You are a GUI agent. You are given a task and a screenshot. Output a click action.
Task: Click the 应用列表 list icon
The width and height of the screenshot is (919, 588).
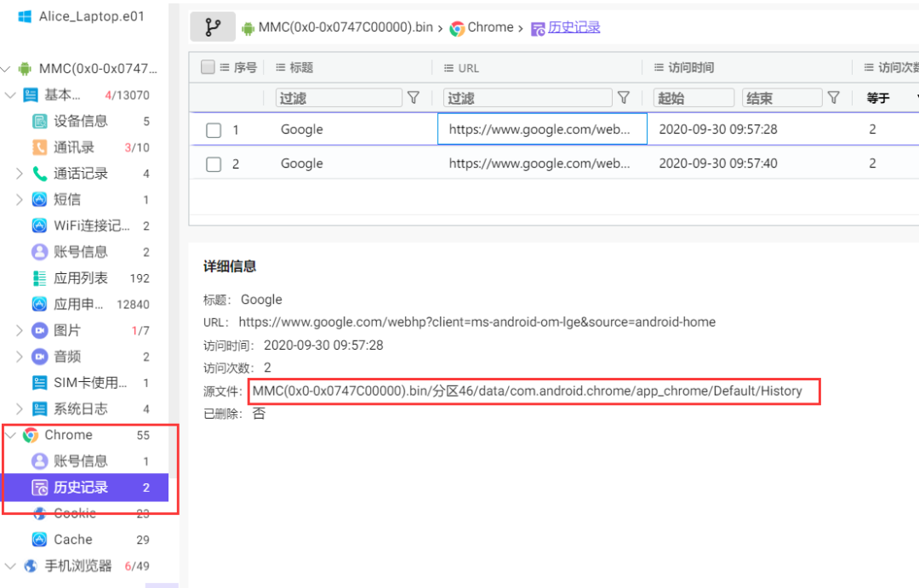[x=39, y=278]
